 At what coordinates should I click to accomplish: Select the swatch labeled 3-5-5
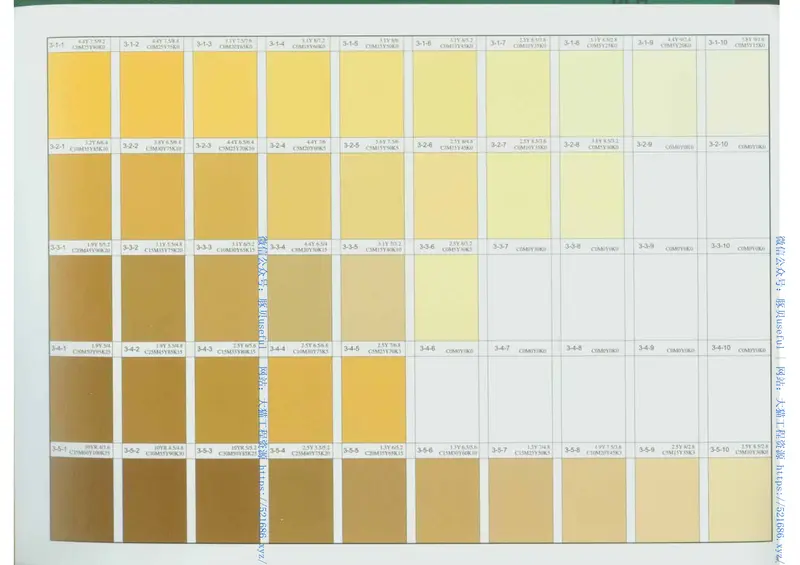pos(373,500)
